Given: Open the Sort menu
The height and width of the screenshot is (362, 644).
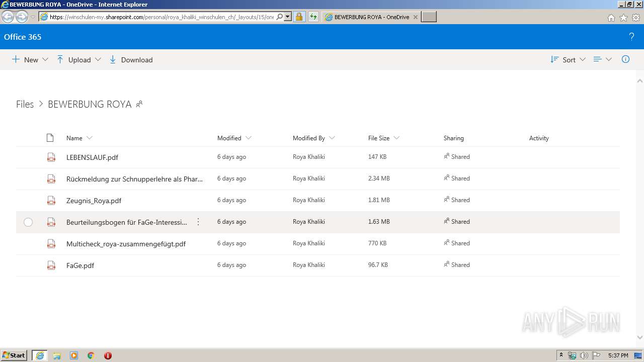Looking at the screenshot, I should point(568,60).
